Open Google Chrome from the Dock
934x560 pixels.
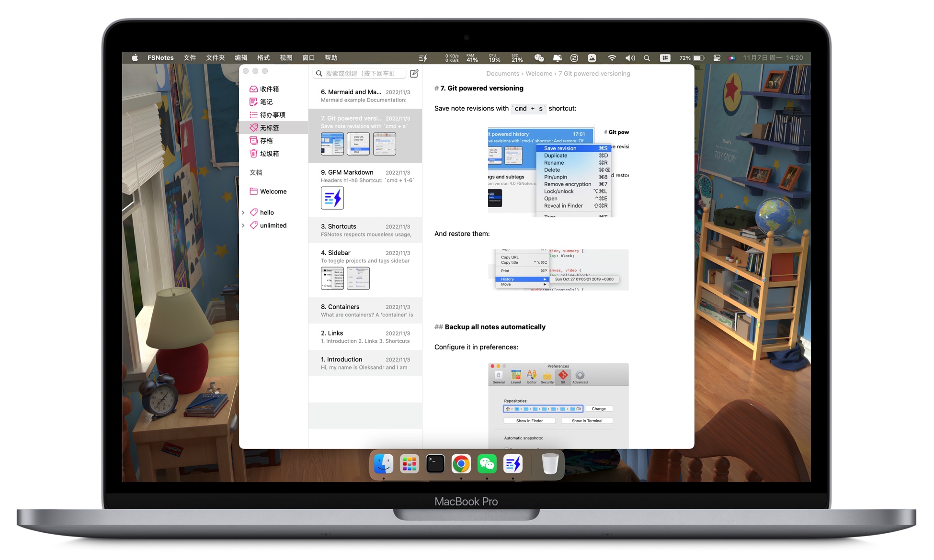[x=461, y=464]
